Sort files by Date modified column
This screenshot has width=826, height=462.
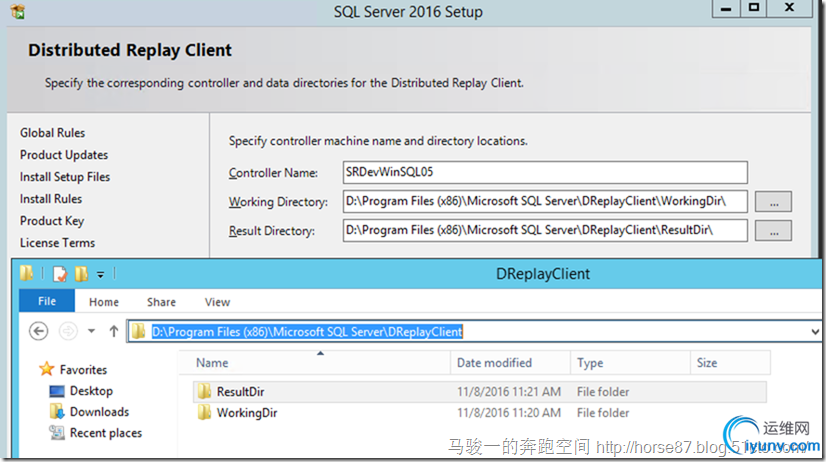tap(494, 363)
